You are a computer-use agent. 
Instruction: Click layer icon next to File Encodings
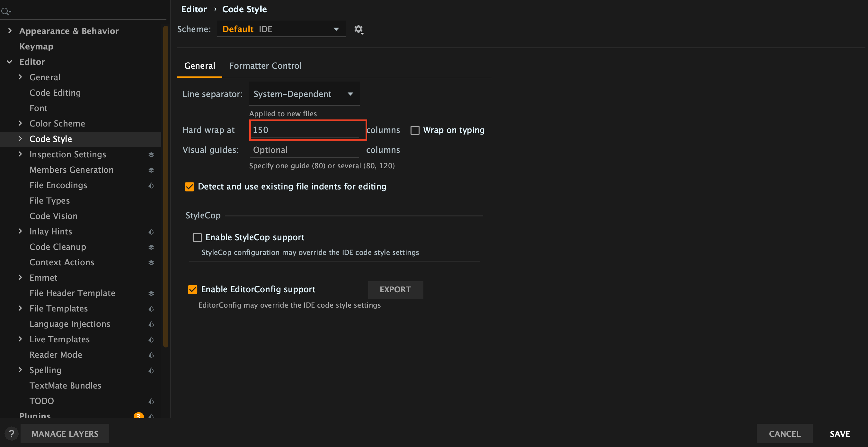pyautogui.click(x=151, y=186)
